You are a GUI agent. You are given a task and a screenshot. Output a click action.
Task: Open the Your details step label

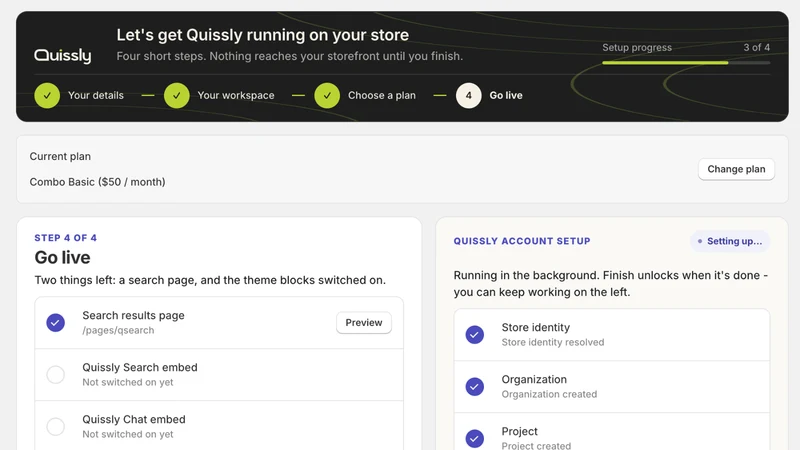pos(96,95)
